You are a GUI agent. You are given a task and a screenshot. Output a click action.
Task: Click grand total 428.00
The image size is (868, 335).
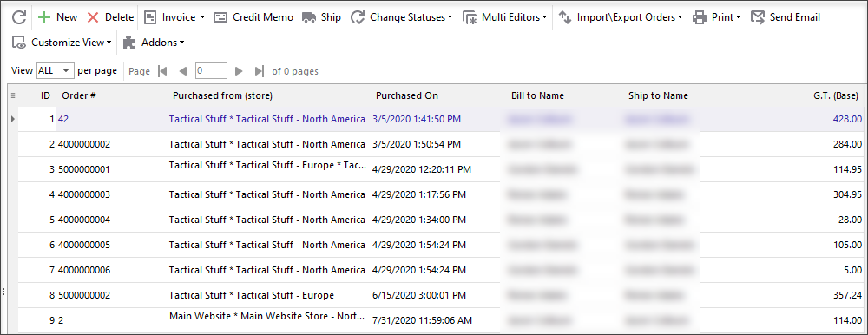tap(847, 119)
